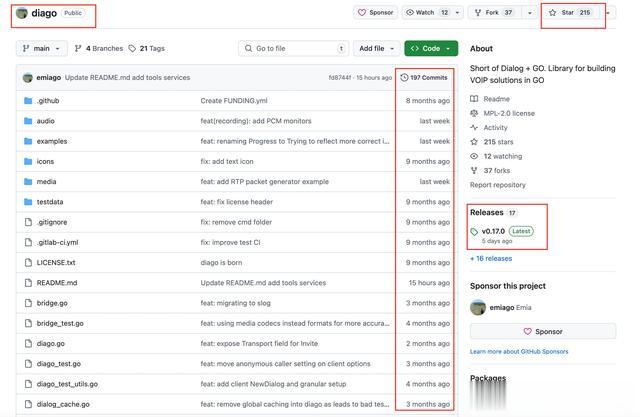Click the diago repository avatar icon
Viewport: 640px width, 417px height.
click(21, 13)
